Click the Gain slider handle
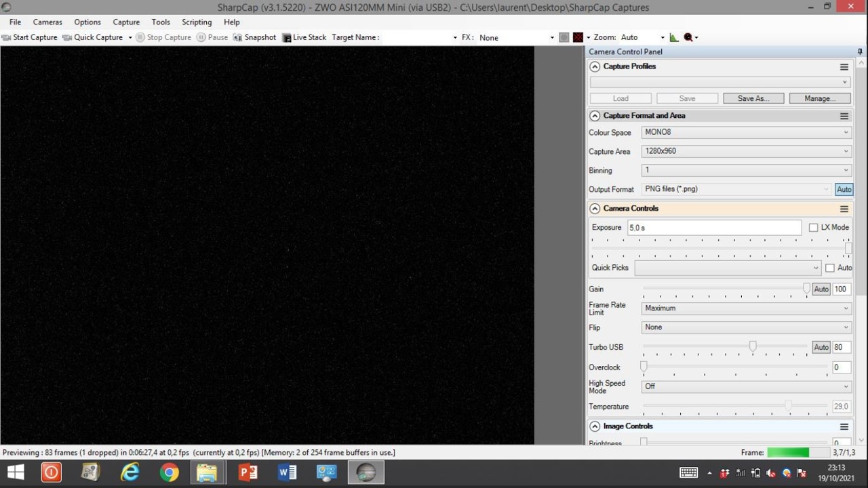 click(806, 289)
